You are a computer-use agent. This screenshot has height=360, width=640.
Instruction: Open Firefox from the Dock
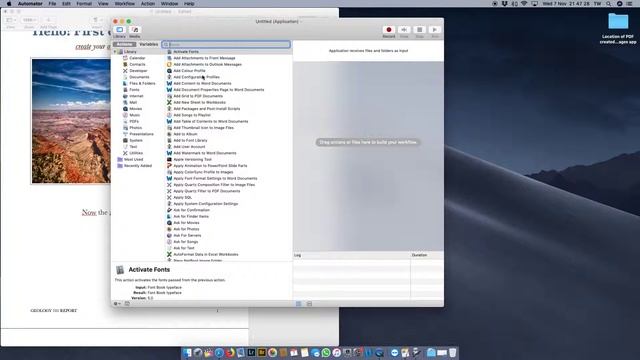tap(230, 353)
